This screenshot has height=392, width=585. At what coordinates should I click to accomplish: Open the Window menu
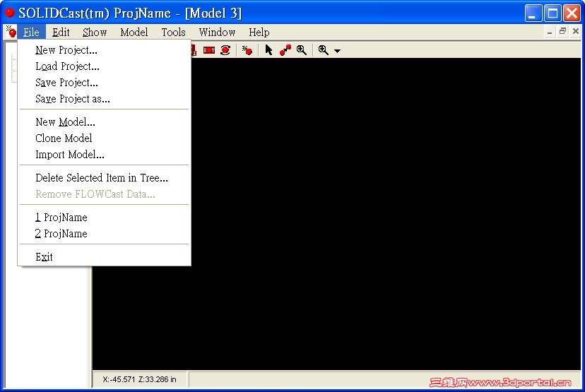(217, 32)
